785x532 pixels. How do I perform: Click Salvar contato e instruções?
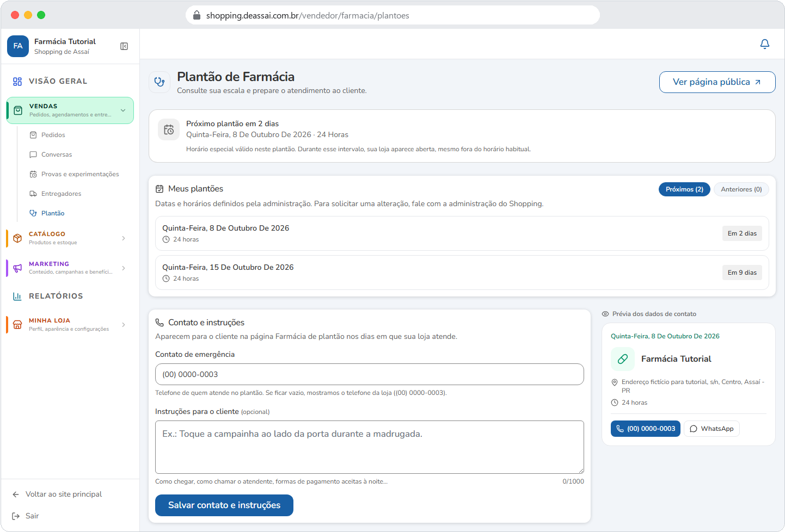click(x=224, y=505)
